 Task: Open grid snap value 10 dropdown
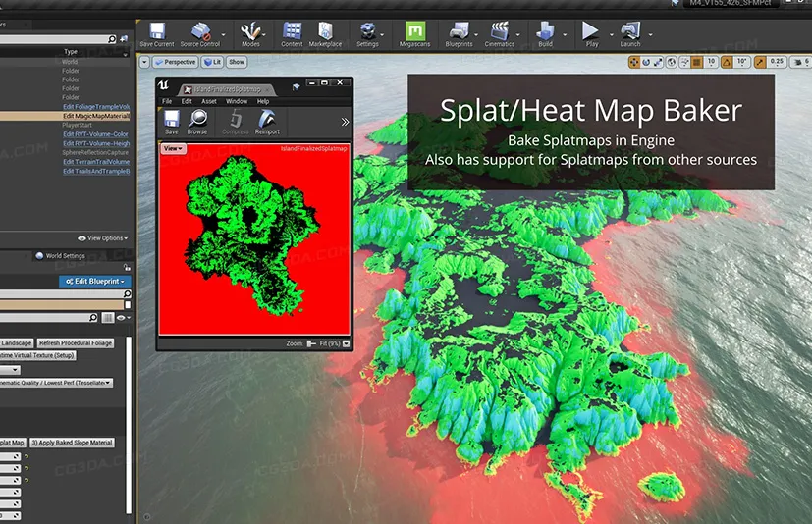(x=711, y=62)
